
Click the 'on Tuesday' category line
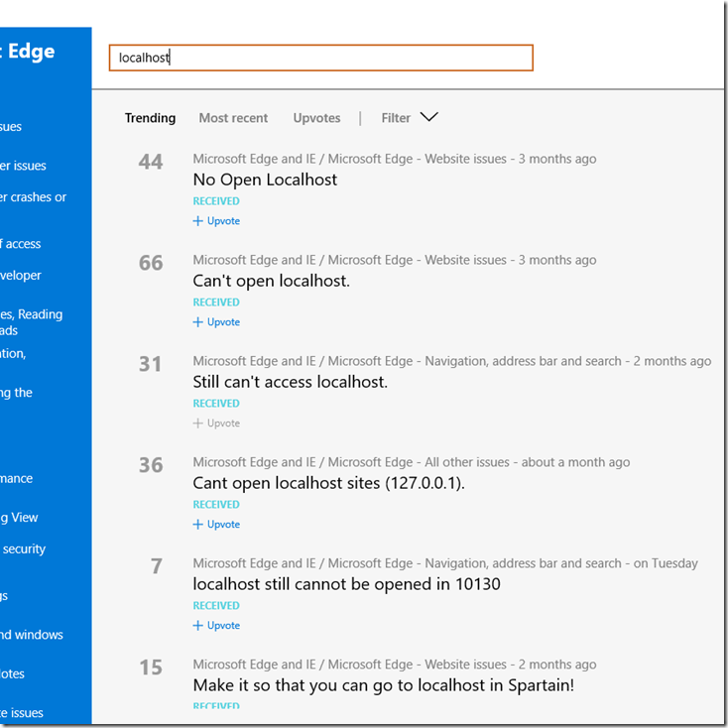tap(445, 563)
